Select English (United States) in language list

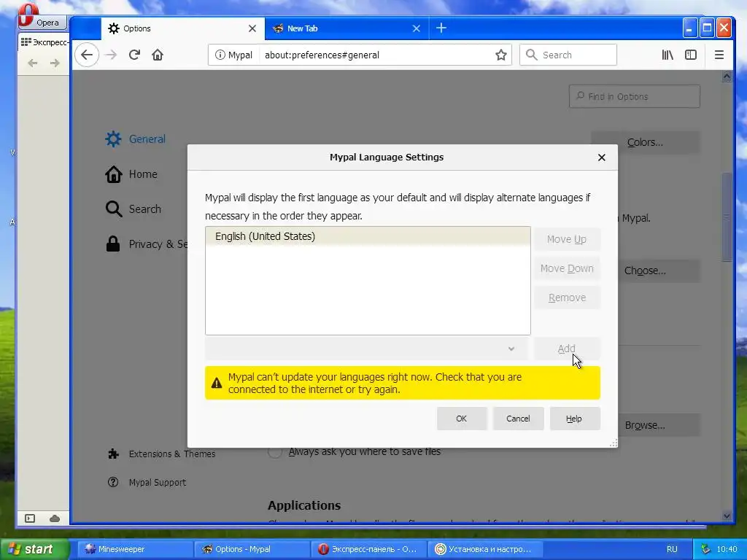(x=368, y=236)
